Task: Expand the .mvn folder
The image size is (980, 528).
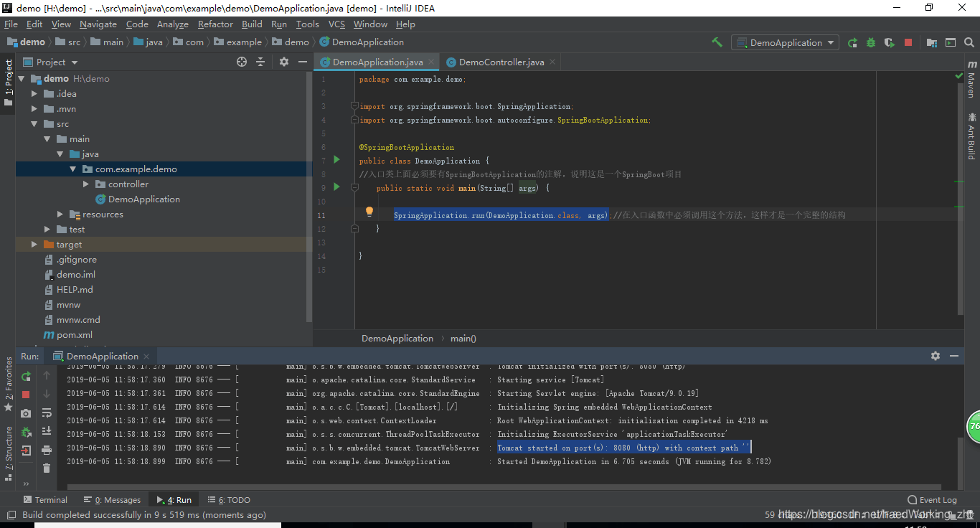Action: [x=34, y=109]
